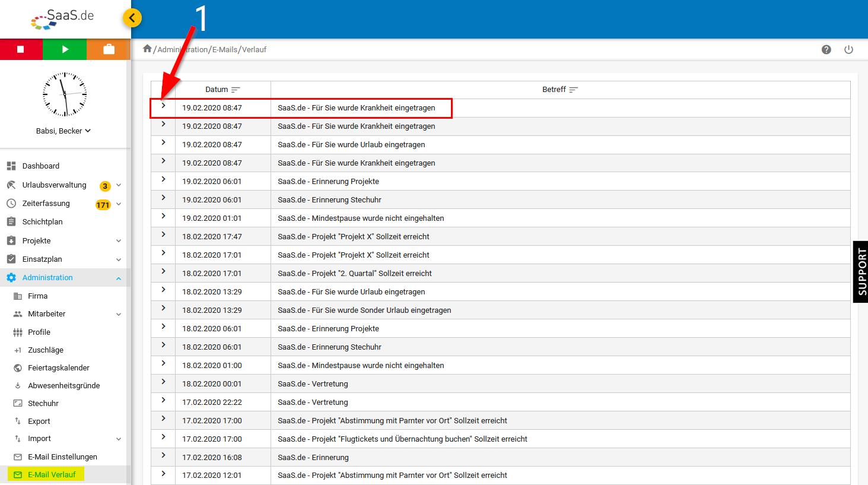
Task: Expand row SaaS.de - Erinnerung 16:08
Action: 163,455
